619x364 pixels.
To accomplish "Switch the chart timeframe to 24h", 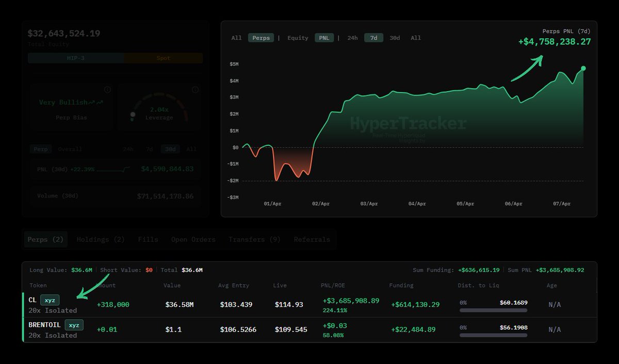I will [352, 38].
